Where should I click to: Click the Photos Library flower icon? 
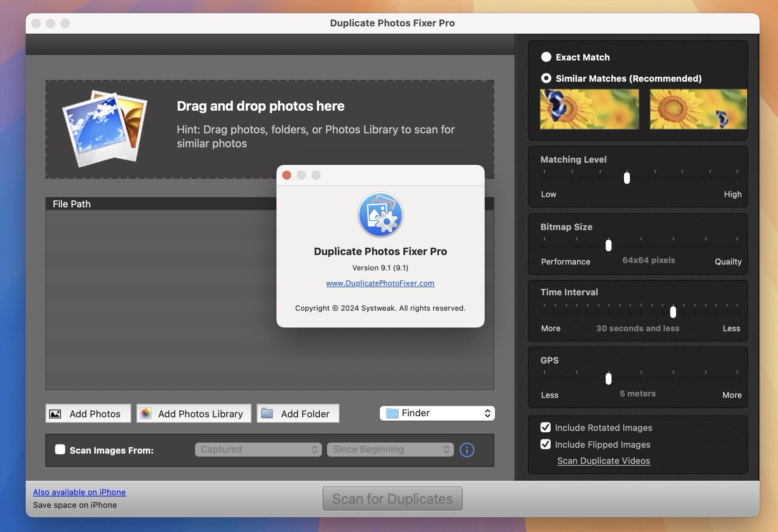[x=146, y=413]
